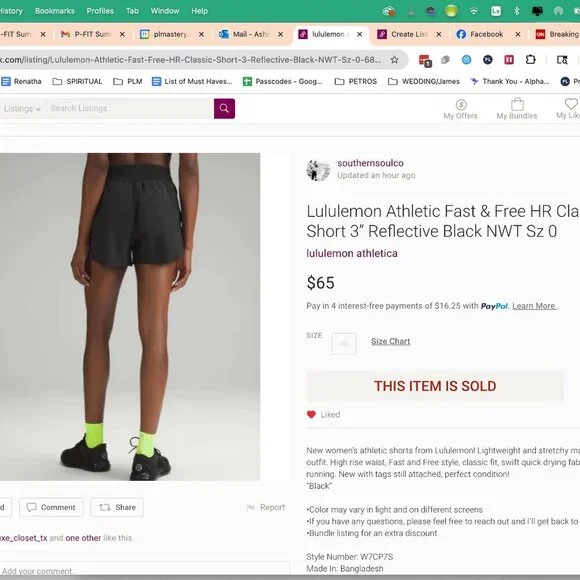
Task: Click the purple search magnifier button
Action: click(x=224, y=108)
